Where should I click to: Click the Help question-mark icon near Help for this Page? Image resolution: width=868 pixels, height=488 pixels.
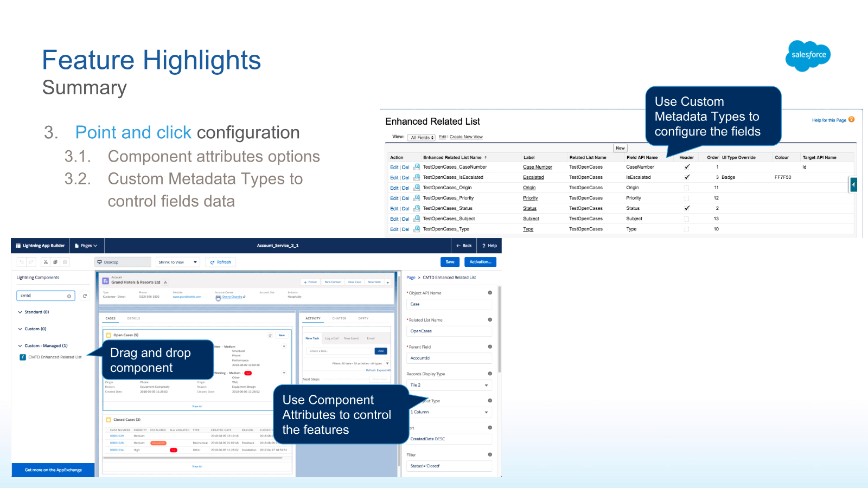[852, 120]
